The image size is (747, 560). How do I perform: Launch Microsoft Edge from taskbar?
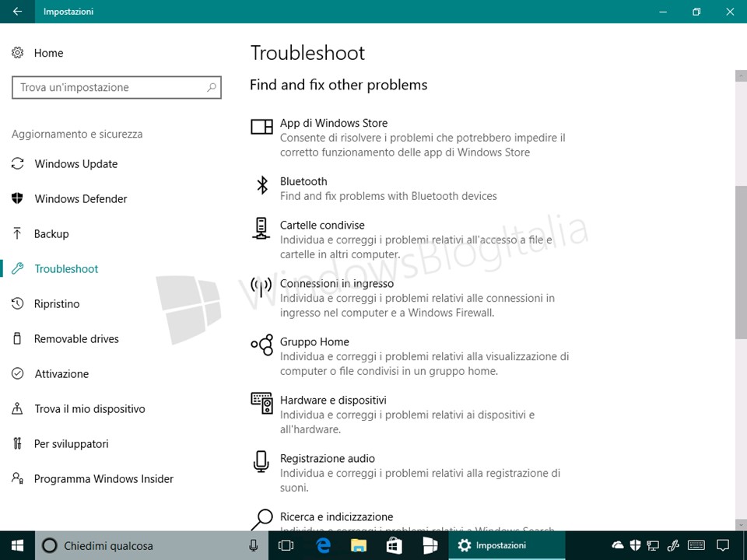(323, 545)
